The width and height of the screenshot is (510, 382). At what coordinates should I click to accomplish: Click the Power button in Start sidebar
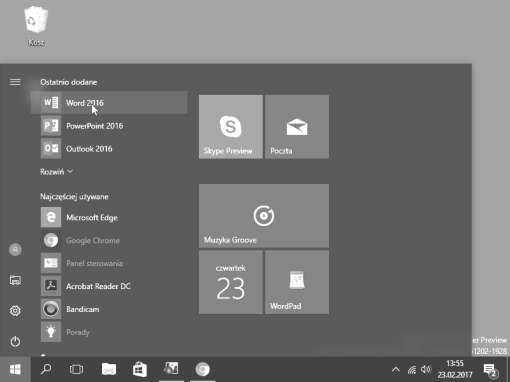(15, 342)
